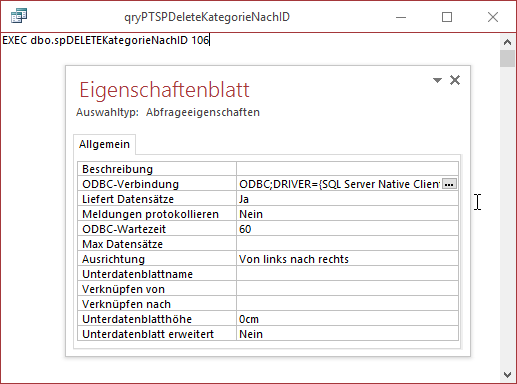Open the ODBC-Verbindung builder ellipsis button

pos(449,184)
